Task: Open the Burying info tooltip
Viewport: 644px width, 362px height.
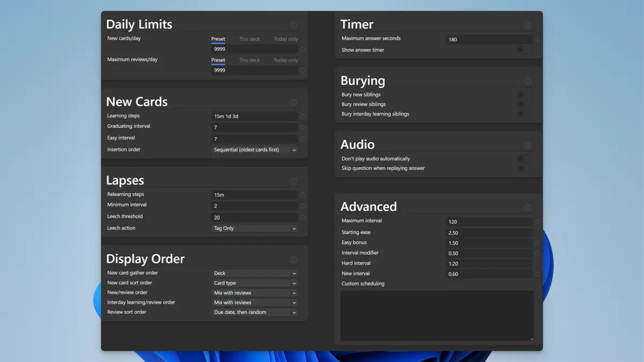Action: (x=528, y=81)
